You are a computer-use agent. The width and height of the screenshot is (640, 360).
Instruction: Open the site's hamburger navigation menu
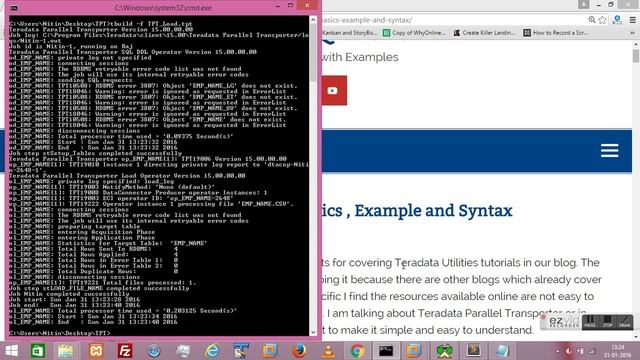pos(609,151)
